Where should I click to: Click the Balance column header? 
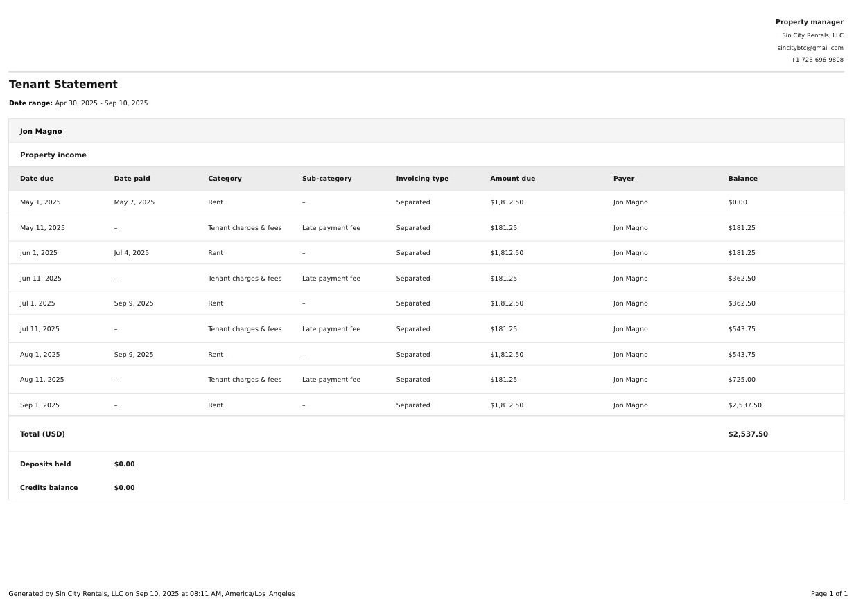(x=742, y=179)
